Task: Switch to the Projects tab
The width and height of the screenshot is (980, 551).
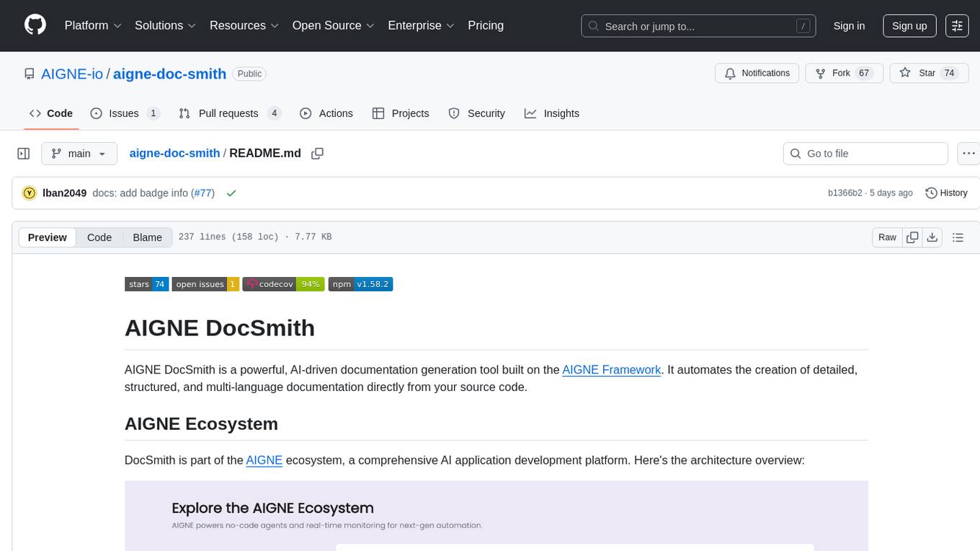Action: click(x=401, y=113)
